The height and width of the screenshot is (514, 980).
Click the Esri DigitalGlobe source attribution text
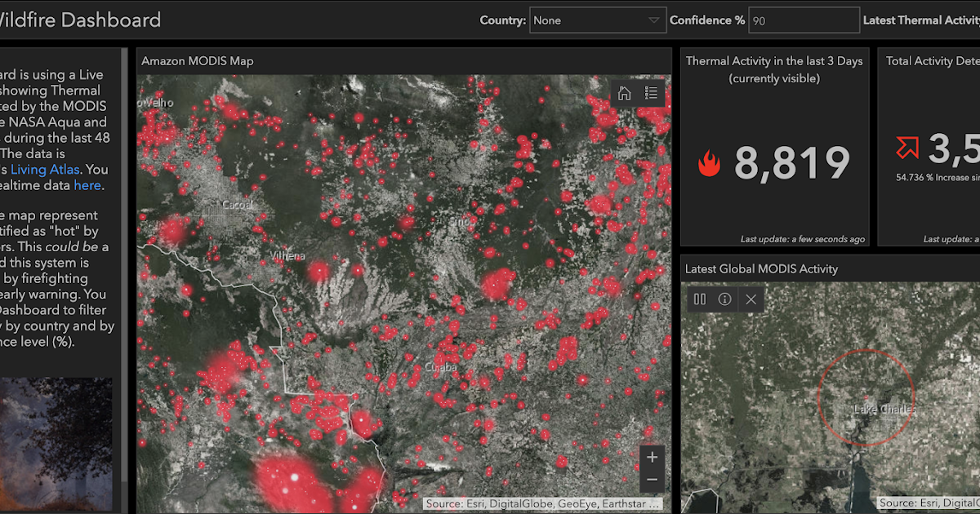pyautogui.click(x=545, y=503)
